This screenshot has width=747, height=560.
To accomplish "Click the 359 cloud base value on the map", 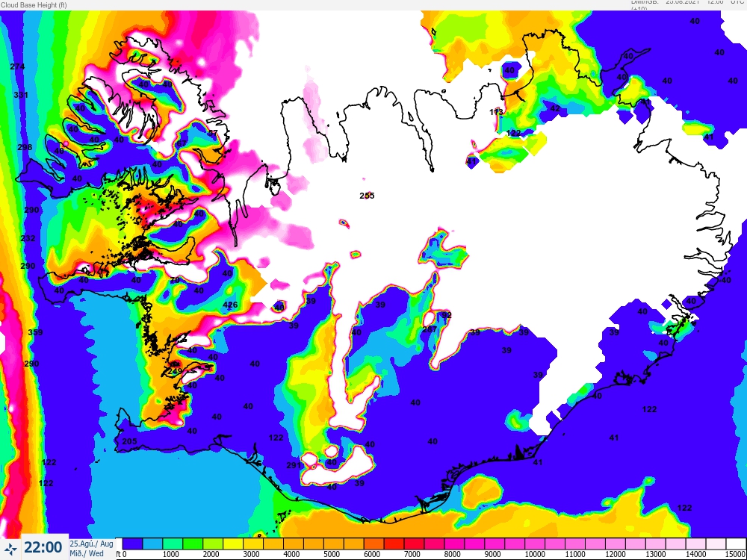I will coord(35,332).
